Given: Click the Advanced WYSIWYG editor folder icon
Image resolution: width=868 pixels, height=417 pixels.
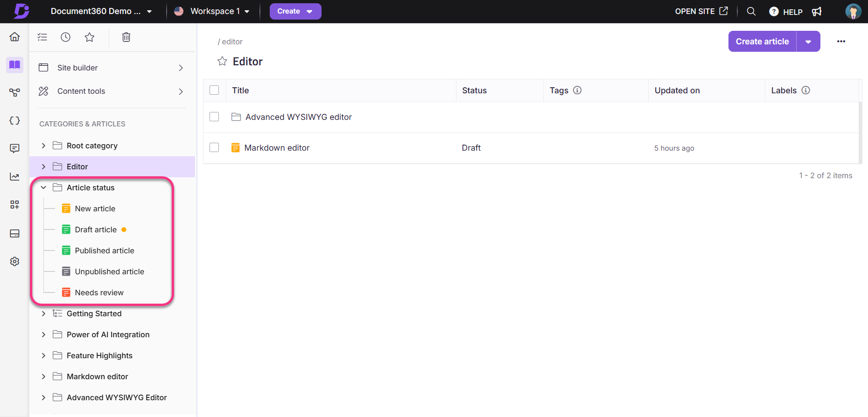Looking at the screenshot, I should (236, 117).
